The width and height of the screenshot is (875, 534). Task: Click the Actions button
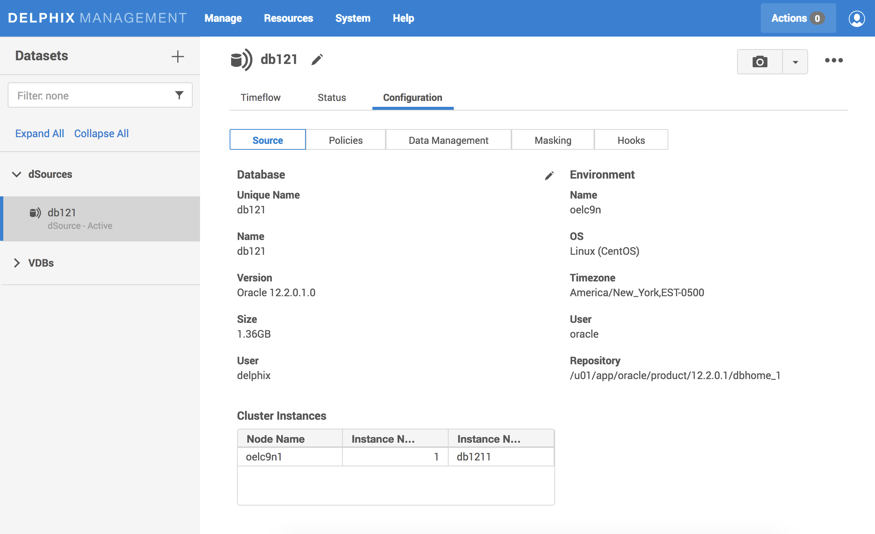point(797,18)
